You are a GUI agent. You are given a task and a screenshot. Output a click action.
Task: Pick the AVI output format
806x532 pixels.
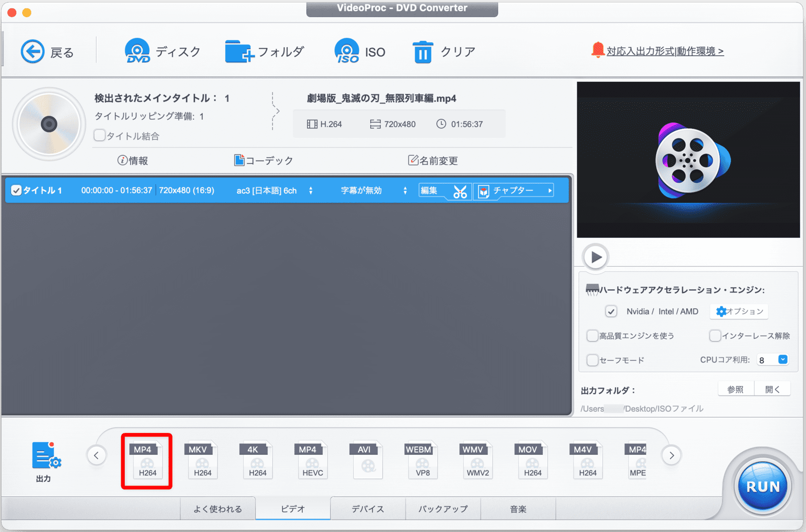(x=367, y=460)
